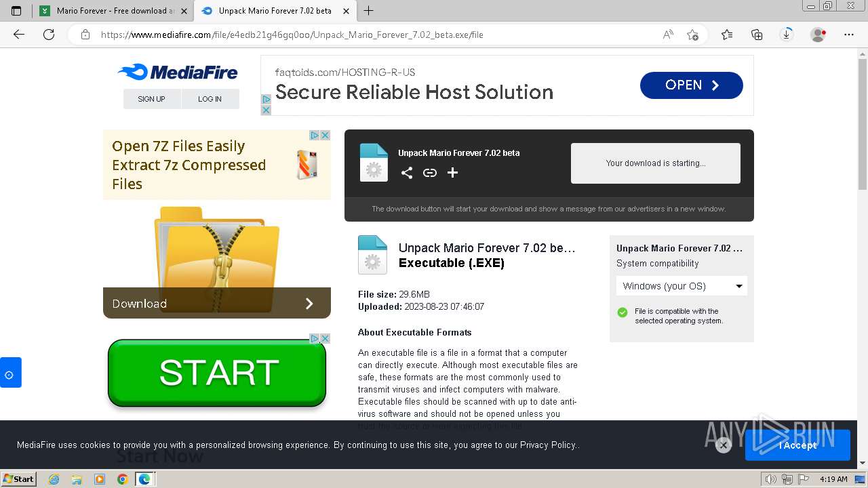
Task: Close the Mario Forever tab
Action: point(184,11)
